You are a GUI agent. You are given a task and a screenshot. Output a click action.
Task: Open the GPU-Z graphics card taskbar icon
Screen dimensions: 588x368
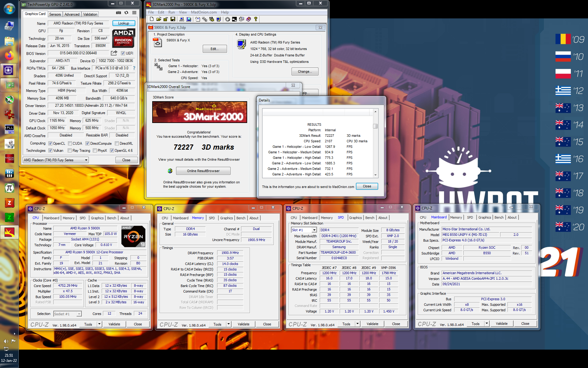coord(9,85)
